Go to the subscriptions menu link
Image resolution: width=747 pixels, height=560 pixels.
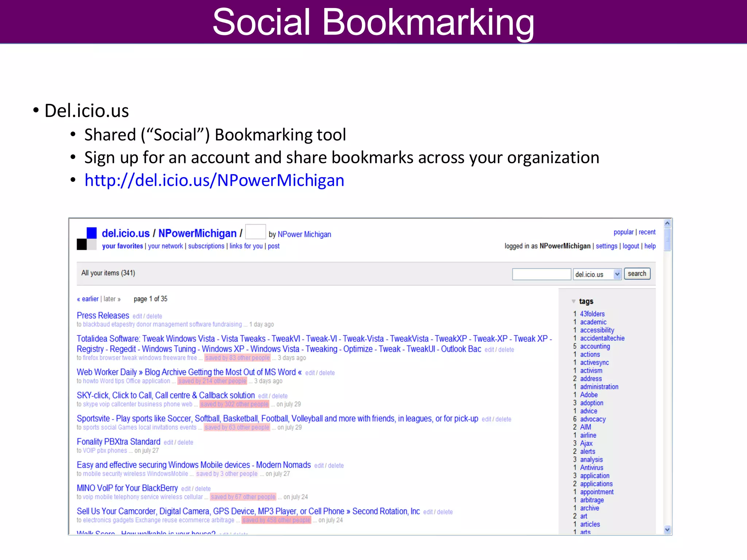click(206, 246)
